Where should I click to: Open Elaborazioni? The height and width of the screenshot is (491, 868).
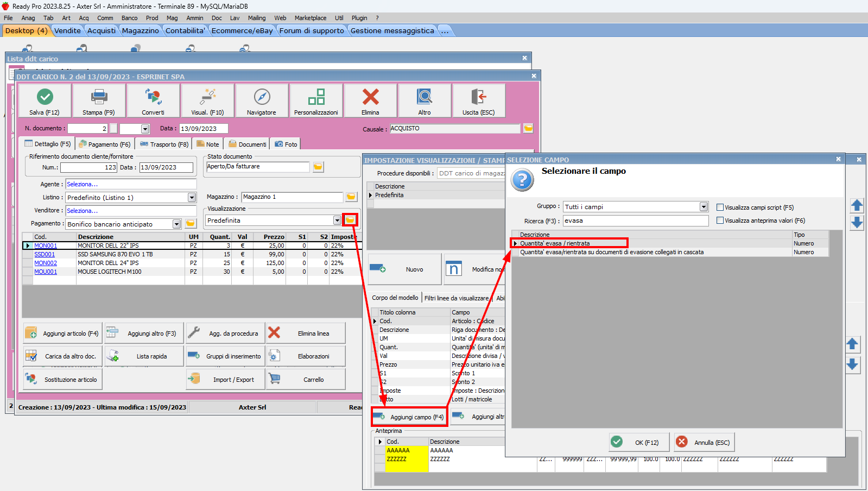pos(306,356)
